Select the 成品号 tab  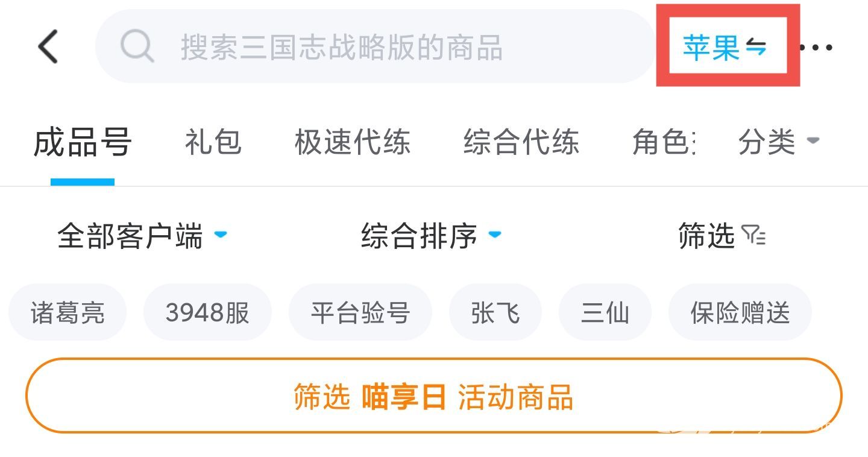[83, 143]
